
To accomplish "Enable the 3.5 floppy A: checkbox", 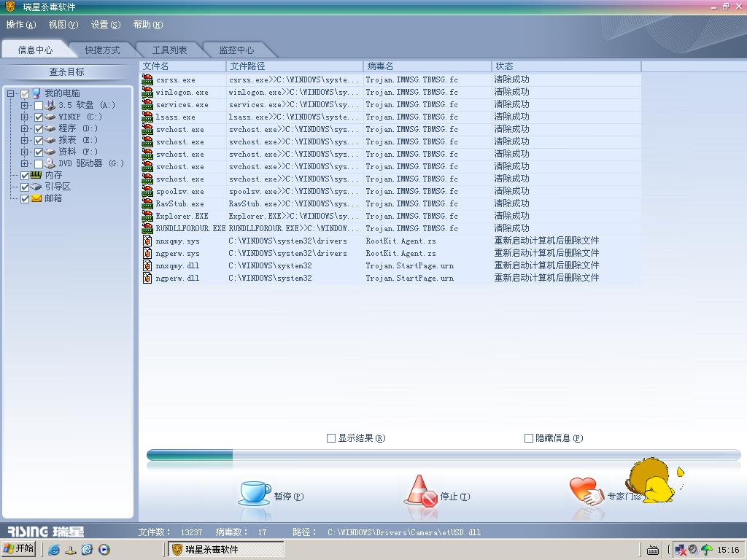I will tap(39, 105).
